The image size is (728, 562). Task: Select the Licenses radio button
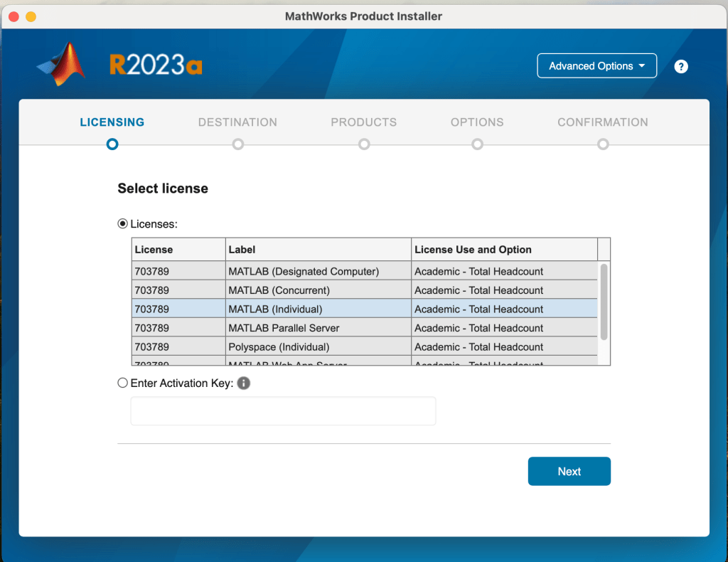click(x=122, y=224)
